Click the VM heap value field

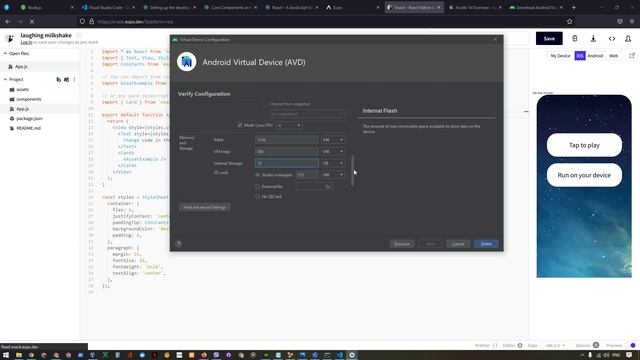(x=287, y=151)
